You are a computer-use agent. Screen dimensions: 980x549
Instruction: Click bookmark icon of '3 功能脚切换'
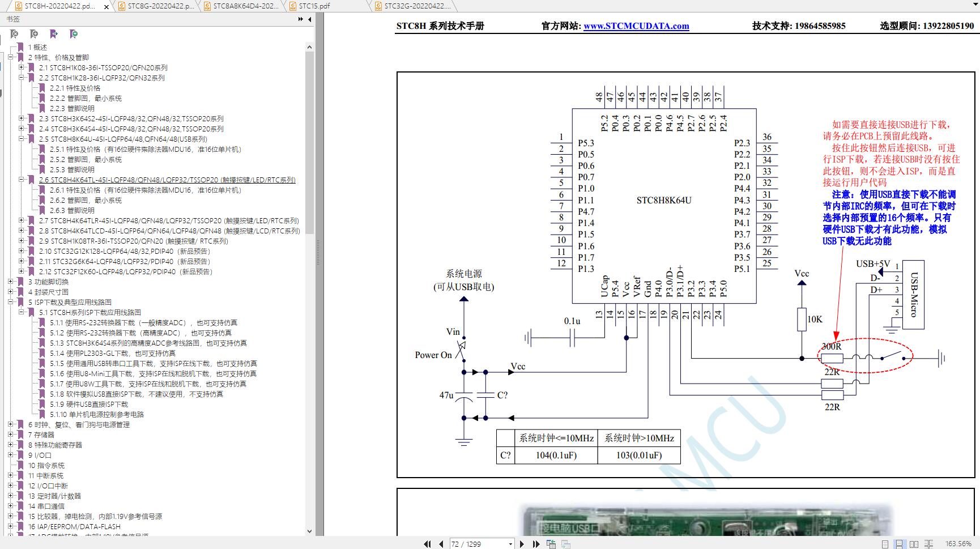pyautogui.click(x=20, y=282)
